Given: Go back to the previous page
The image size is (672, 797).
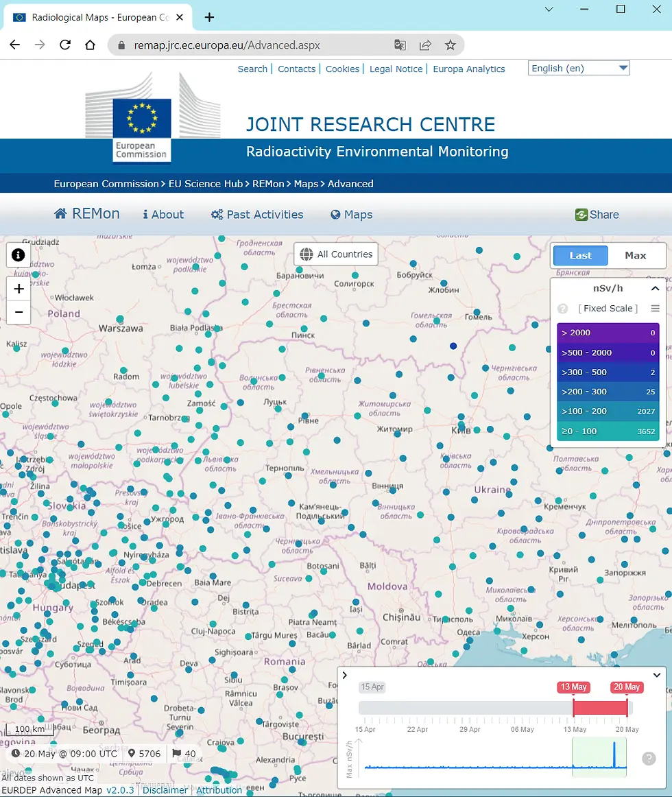Looking at the screenshot, I should [x=14, y=45].
